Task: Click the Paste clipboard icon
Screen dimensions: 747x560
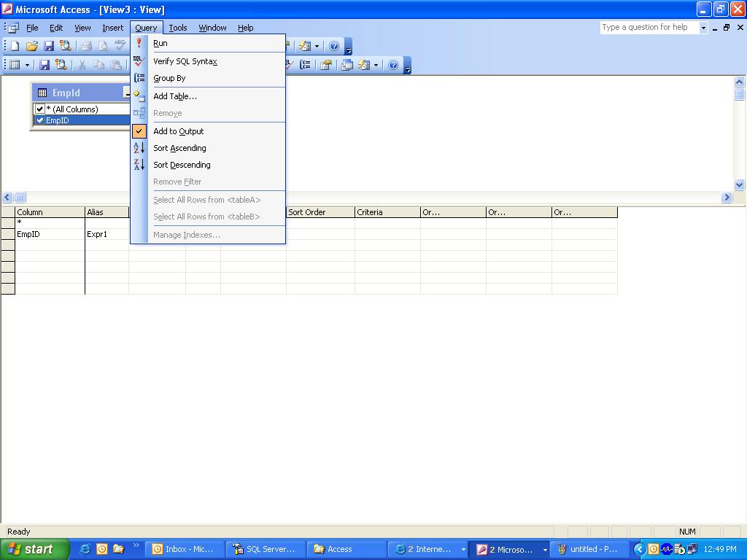Action: [x=116, y=65]
